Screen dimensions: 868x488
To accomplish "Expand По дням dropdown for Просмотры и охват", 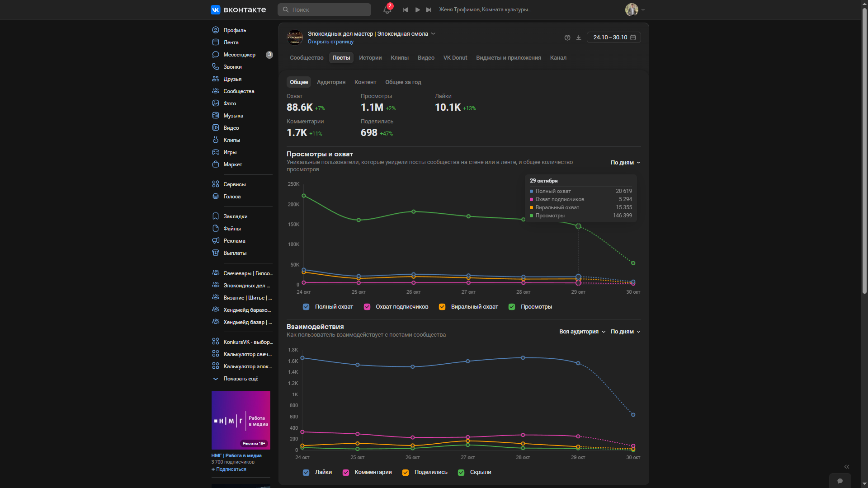I will point(625,163).
